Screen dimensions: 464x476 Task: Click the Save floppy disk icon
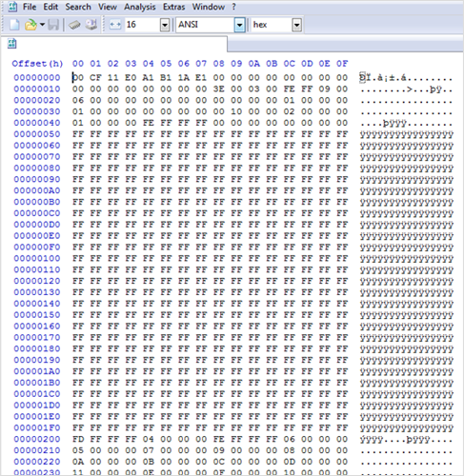(x=53, y=25)
